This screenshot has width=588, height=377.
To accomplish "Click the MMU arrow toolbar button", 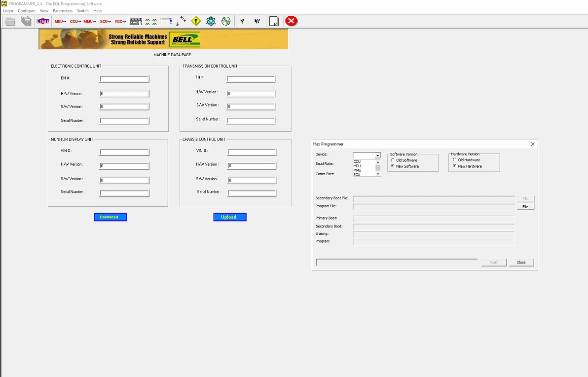I will pyautogui.click(x=90, y=21).
